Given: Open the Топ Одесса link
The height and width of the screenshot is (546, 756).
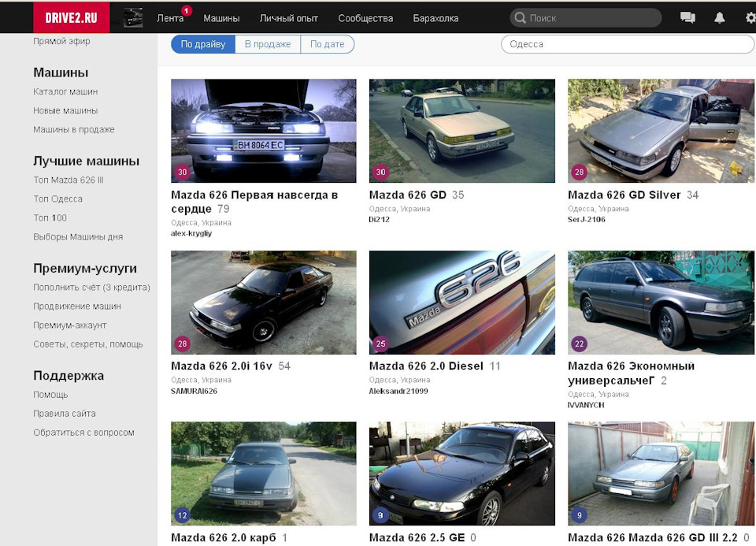Looking at the screenshot, I should [57, 199].
